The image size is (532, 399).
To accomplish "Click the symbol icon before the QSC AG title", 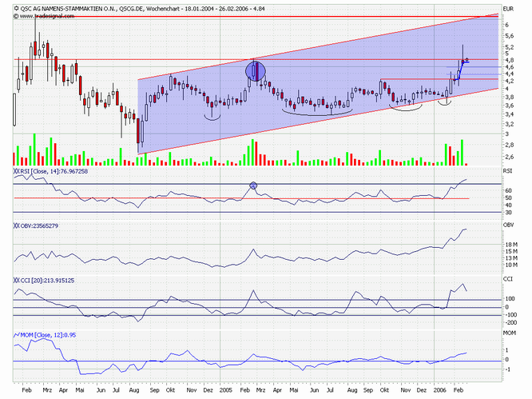I will (16, 9).
